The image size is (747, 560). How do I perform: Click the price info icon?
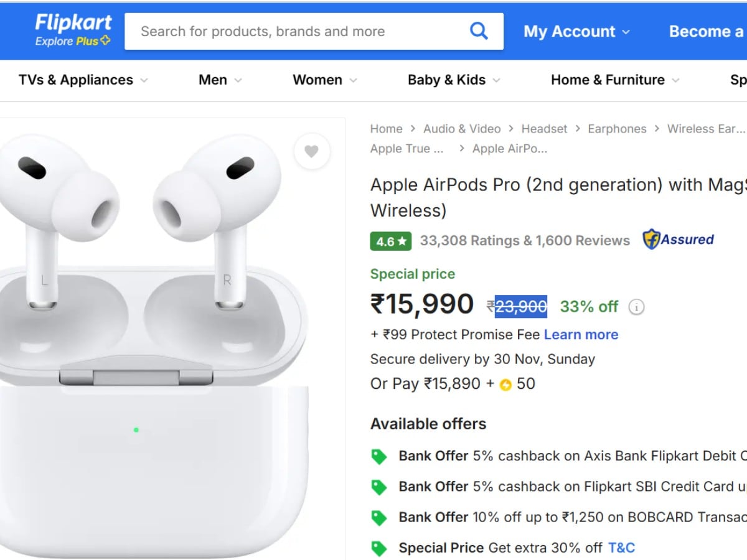click(x=636, y=307)
